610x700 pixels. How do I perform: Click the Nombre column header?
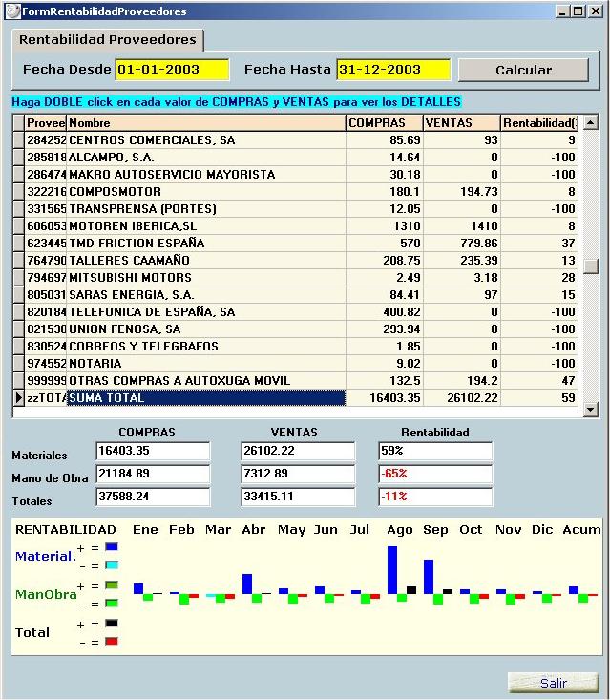click(206, 123)
